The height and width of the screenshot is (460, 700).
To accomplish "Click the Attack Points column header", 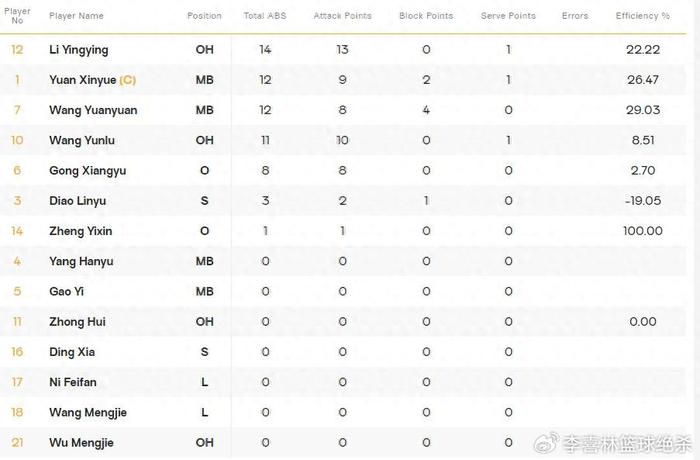I will tap(342, 16).
